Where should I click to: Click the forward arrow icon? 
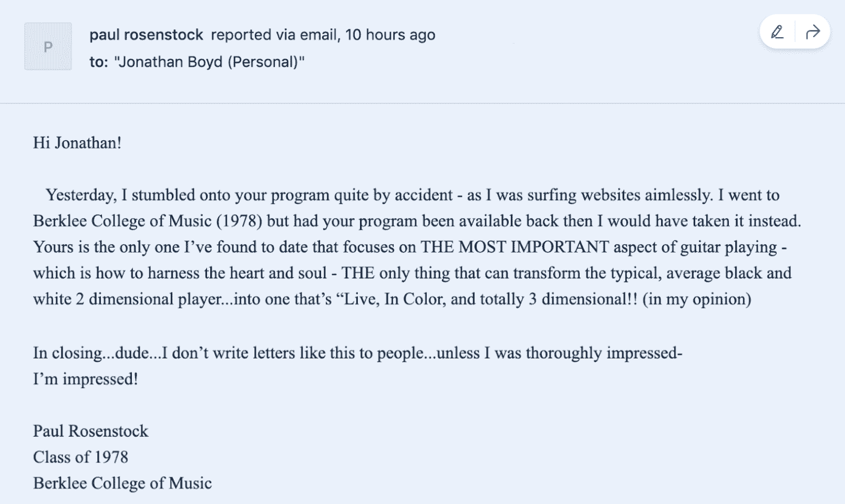812,33
